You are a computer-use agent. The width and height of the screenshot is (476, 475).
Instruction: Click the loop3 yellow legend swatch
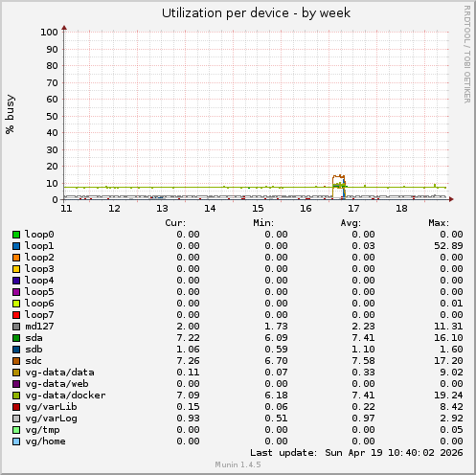16,269
